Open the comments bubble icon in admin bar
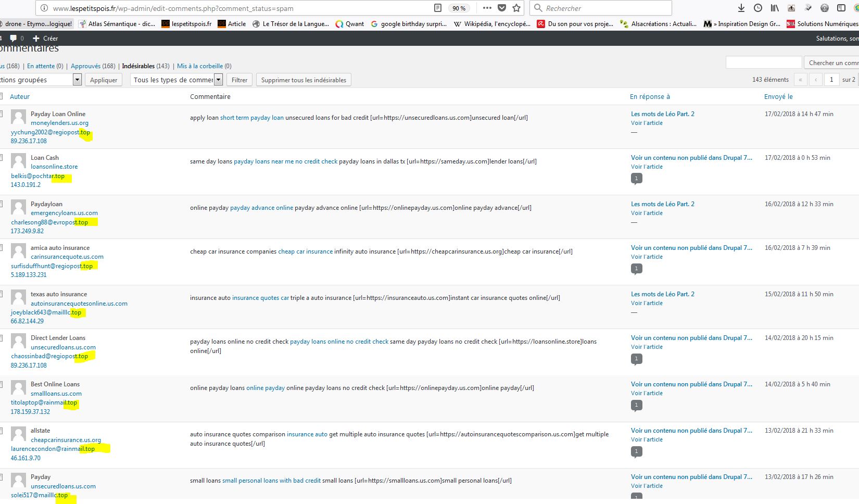859x504 pixels. point(14,38)
